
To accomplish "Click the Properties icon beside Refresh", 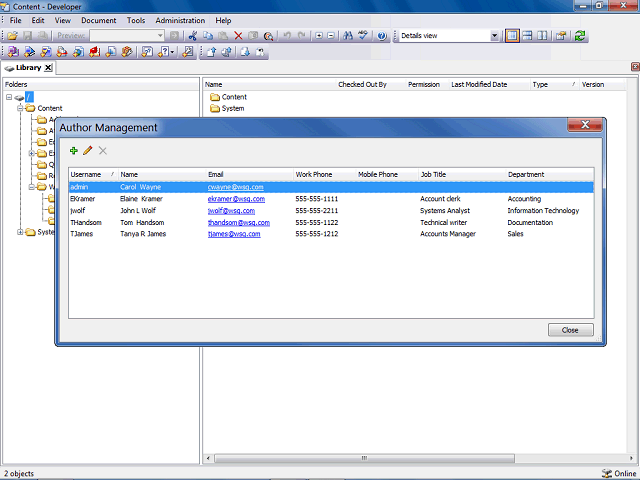I will (561, 36).
